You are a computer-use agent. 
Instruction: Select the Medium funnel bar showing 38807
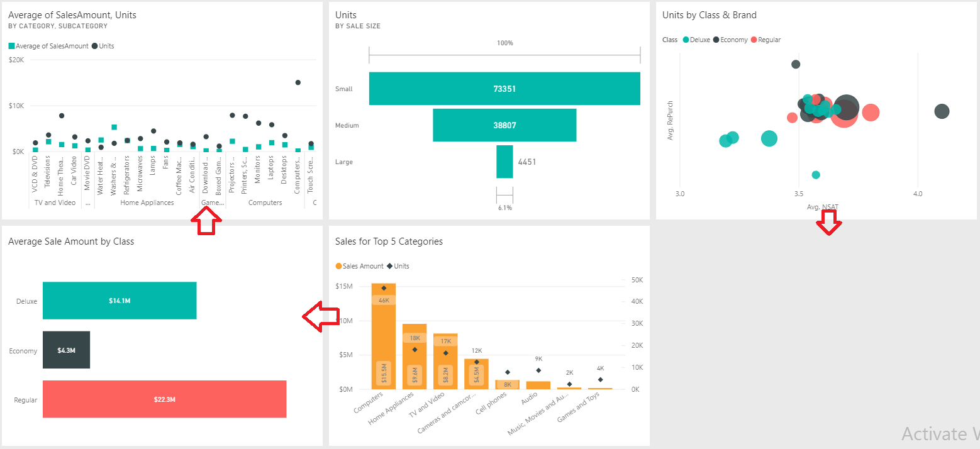tap(504, 125)
